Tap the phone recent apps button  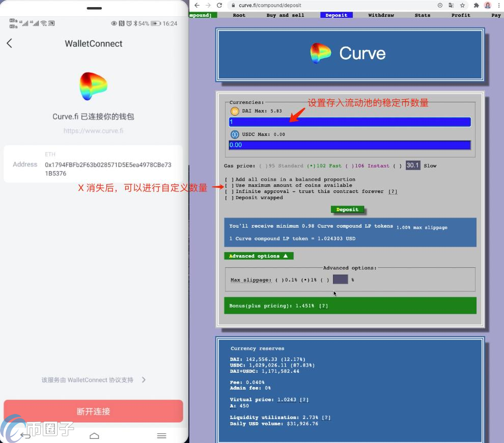pos(162,435)
